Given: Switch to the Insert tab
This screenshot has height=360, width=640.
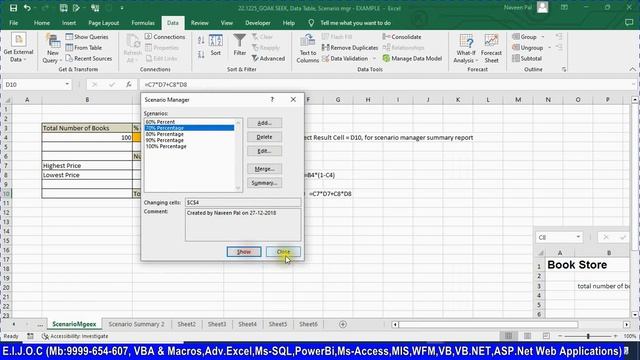Looking at the screenshot, I should point(69,23).
